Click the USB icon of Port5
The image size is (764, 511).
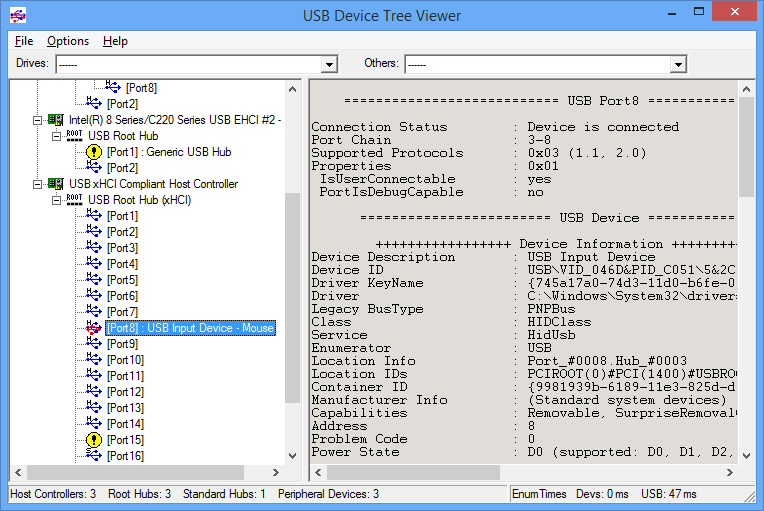click(94, 279)
